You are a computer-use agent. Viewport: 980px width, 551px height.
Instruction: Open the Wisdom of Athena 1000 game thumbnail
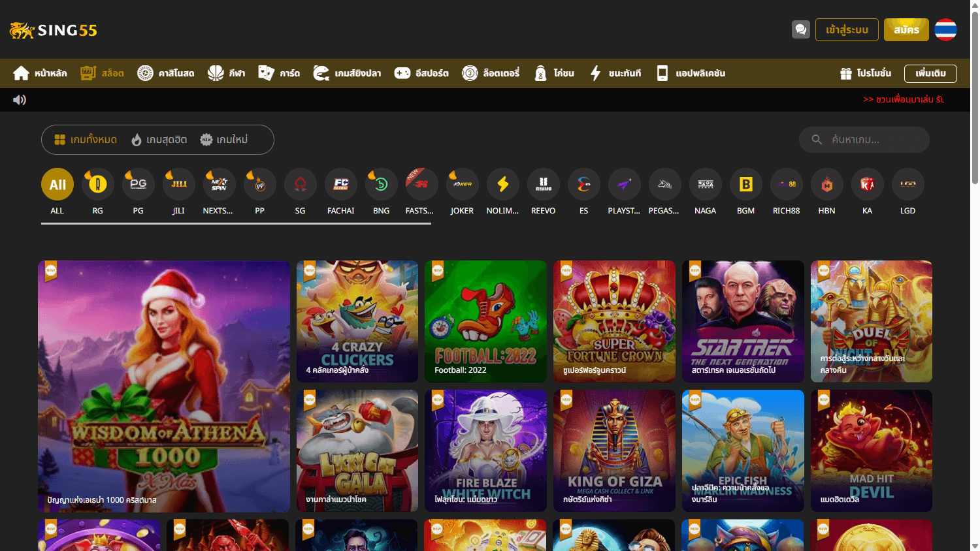tap(163, 386)
